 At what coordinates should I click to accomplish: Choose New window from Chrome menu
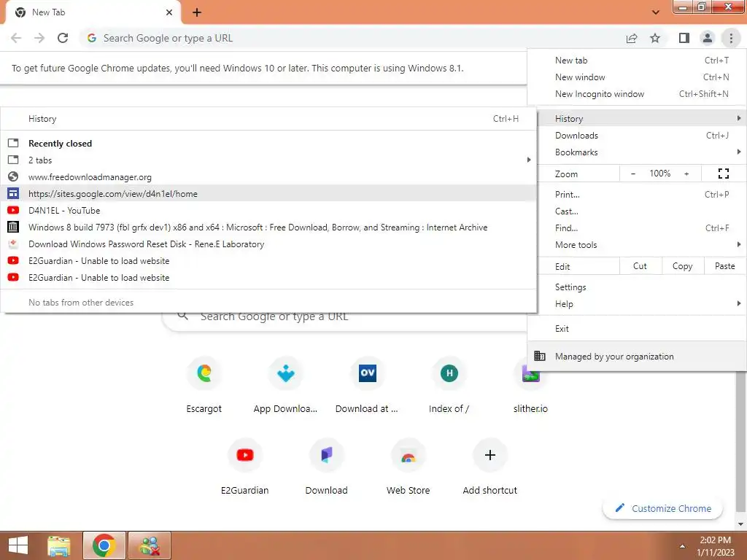pyautogui.click(x=637, y=77)
